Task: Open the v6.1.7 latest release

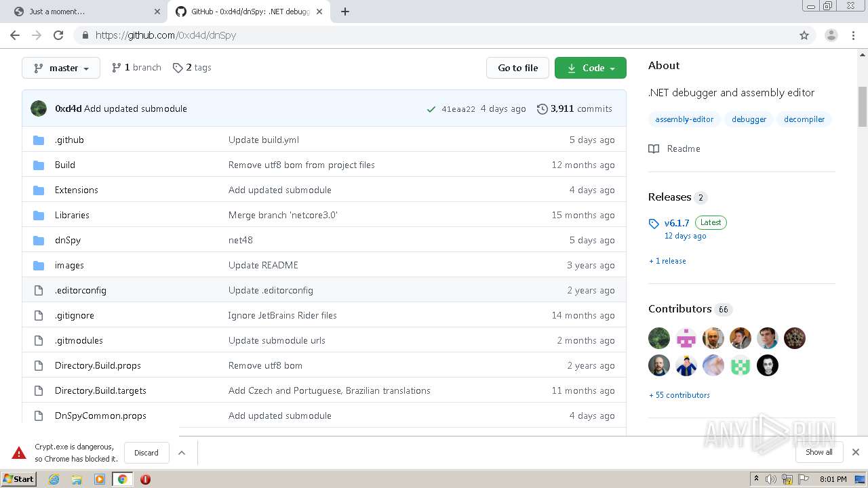Action: (x=677, y=223)
